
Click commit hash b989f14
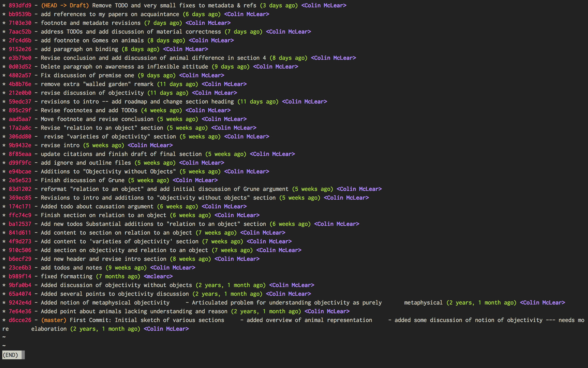[x=20, y=277]
